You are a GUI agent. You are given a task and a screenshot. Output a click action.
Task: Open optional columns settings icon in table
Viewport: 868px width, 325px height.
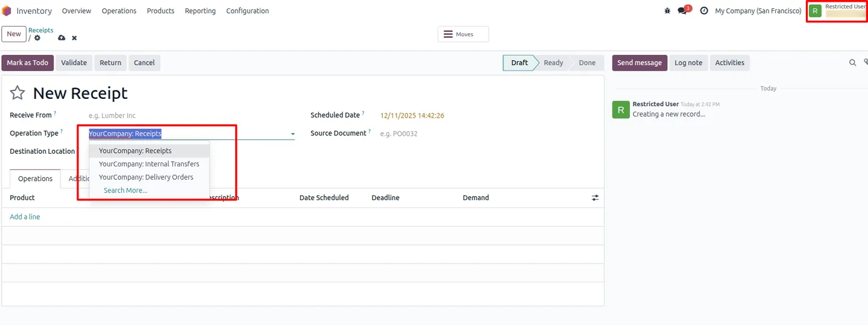[x=595, y=198]
